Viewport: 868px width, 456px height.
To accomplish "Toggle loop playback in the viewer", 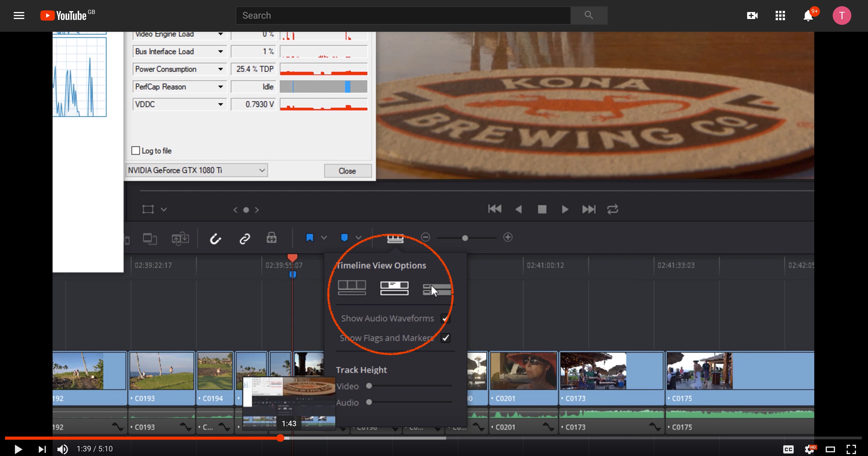I will pyautogui.click(x=613, y=209).
